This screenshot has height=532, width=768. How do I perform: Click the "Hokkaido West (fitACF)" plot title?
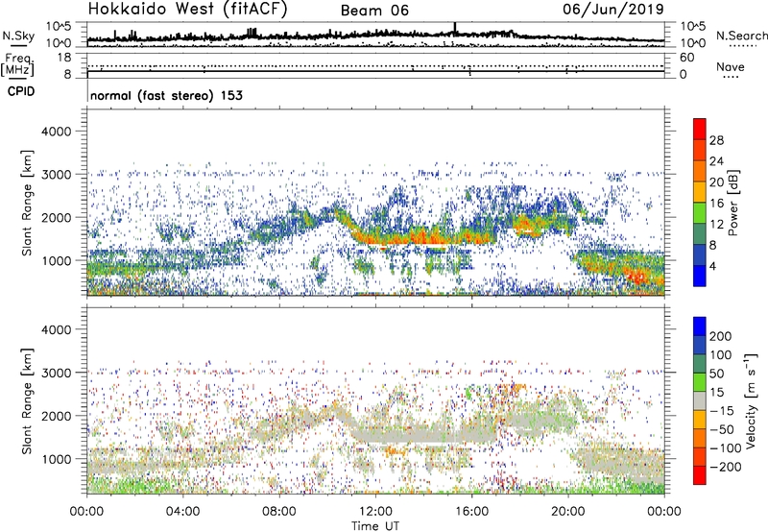(187, 9)
